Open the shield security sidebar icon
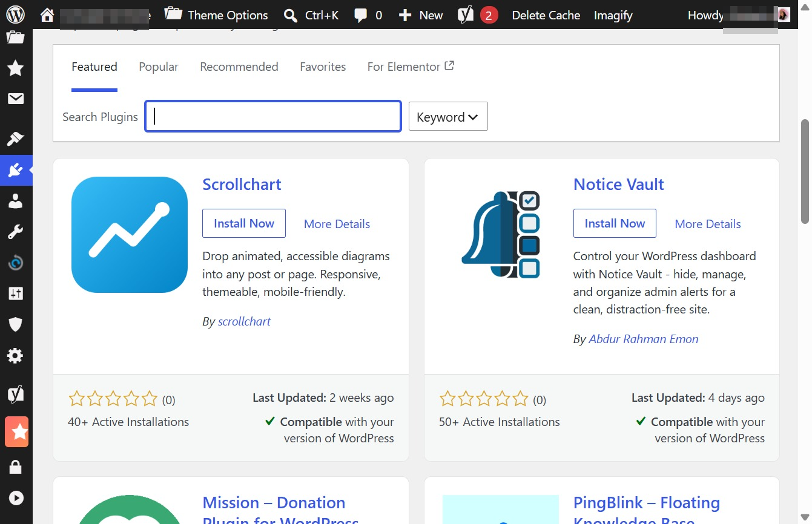812x524 pixels. [15, 324]
